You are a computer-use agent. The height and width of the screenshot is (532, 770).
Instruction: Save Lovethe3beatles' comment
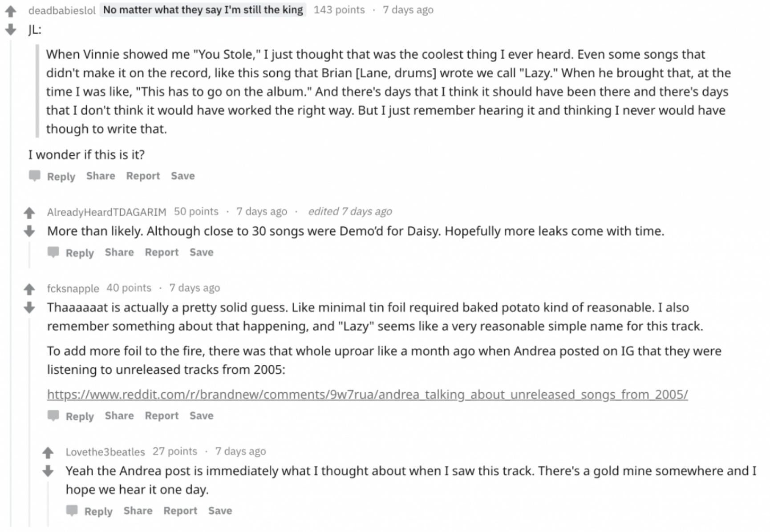220,511
